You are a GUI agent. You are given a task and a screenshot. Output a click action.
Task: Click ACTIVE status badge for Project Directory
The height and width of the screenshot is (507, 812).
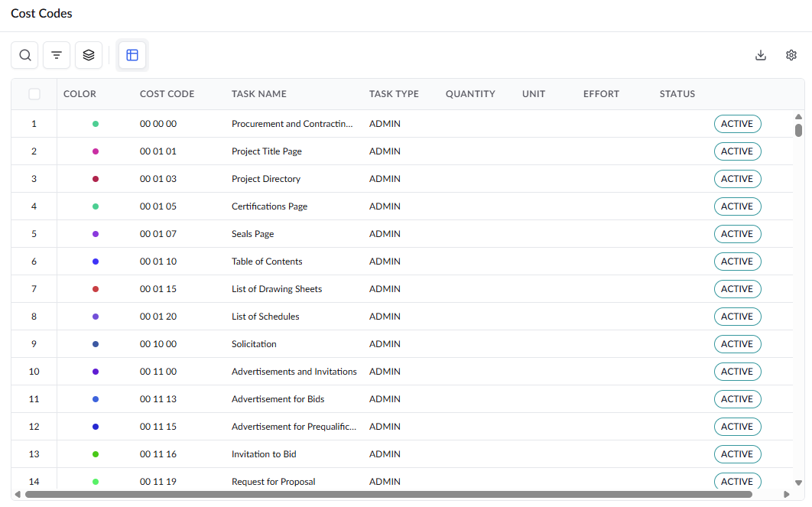point(737,179)
